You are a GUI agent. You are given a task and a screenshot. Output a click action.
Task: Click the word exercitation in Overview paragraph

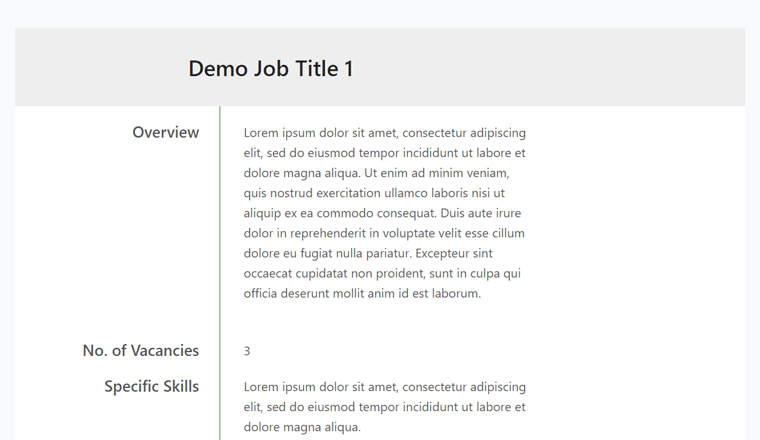click(x=348, y=193)
